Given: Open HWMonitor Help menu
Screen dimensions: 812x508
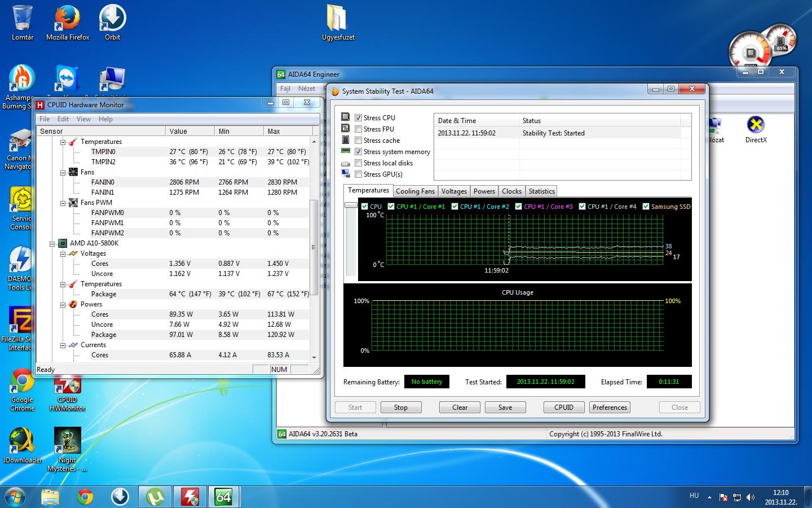Looking at the screenshot, I should tap(105, 119).
